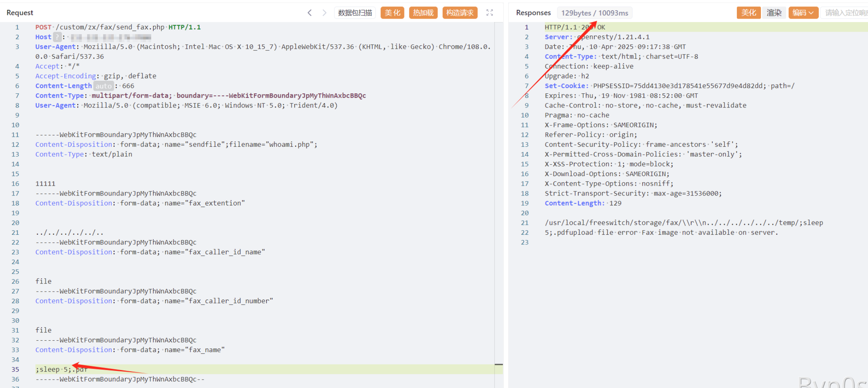Click the X-Frame-Options: SAMEORIGIN line
868x388 pixels.
pyautogui.click(x=601, y=125)
